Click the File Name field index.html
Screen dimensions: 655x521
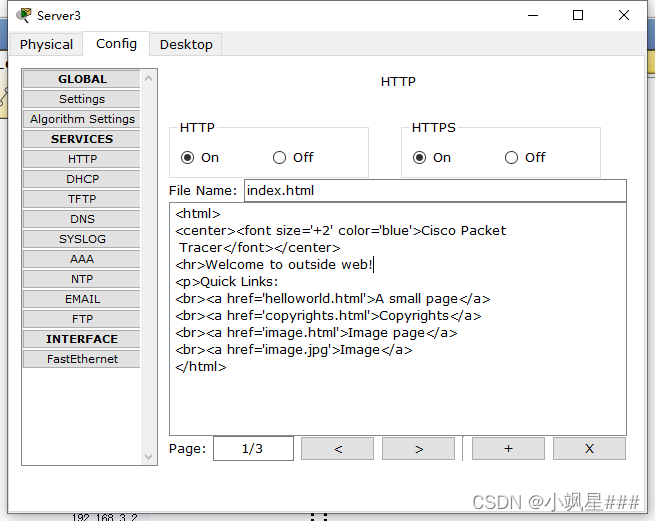point(435,191)
